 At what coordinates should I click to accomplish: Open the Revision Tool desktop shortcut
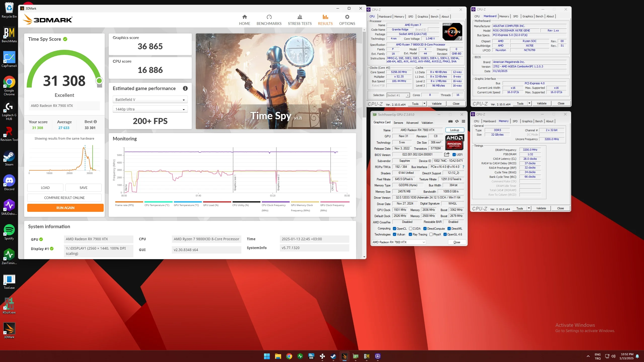9,134
